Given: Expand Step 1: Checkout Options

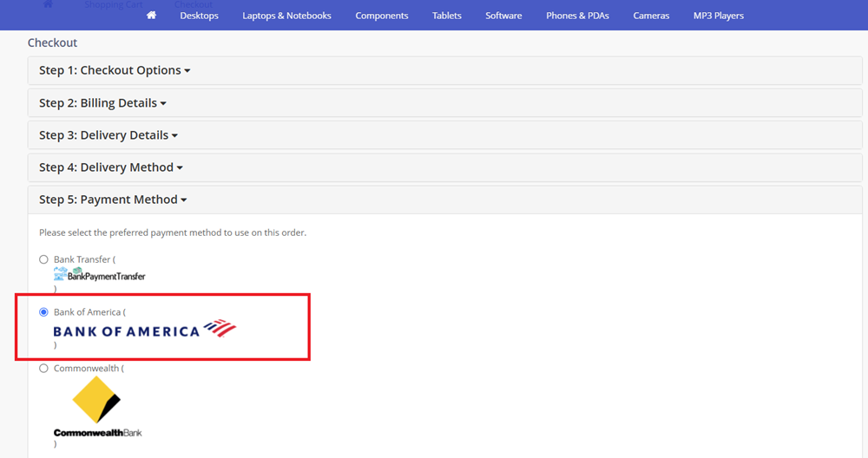Looking at the screenshot, I should (x=115, y=70).
